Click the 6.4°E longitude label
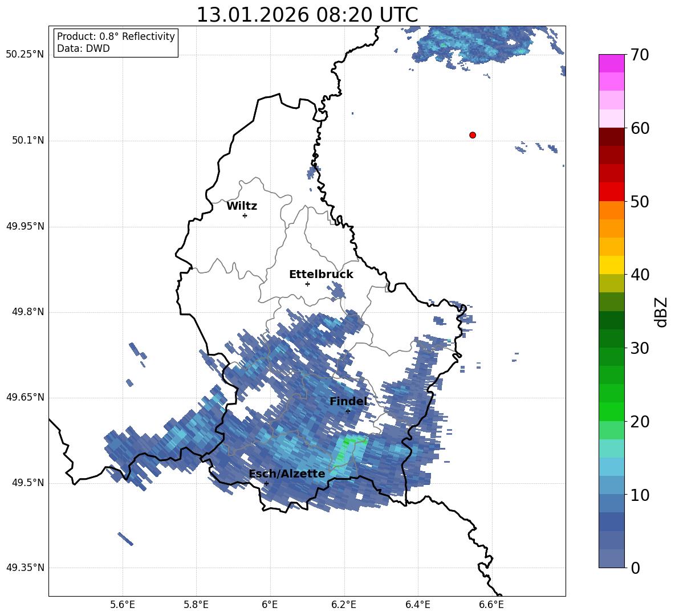 pyautogui.click(x=417, y=605)
